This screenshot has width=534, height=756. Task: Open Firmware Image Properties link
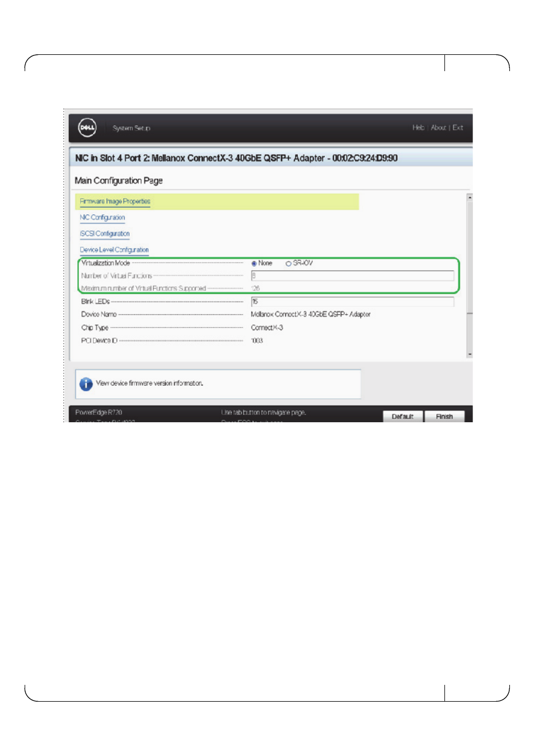[x=115, y=202]
